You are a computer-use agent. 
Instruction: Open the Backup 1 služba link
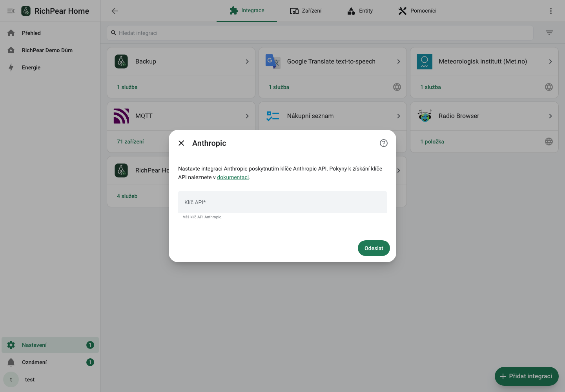127,87
